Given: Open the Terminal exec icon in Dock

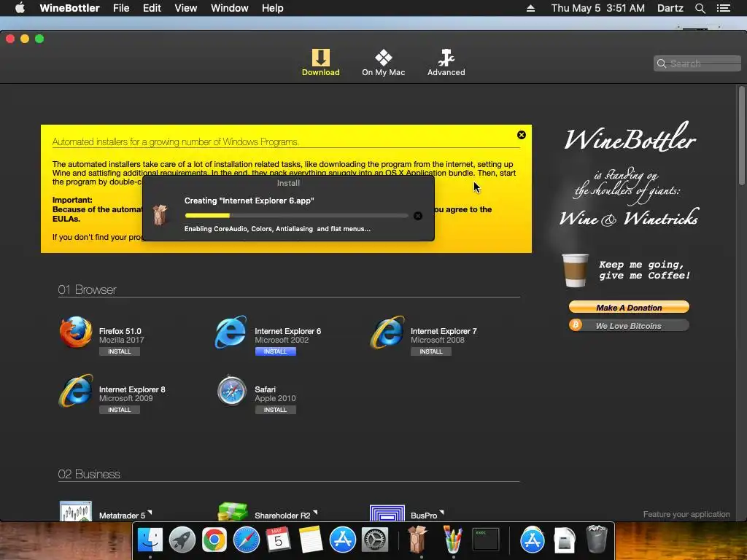Looking at the screenshot, I should click(x=485, y=540).
